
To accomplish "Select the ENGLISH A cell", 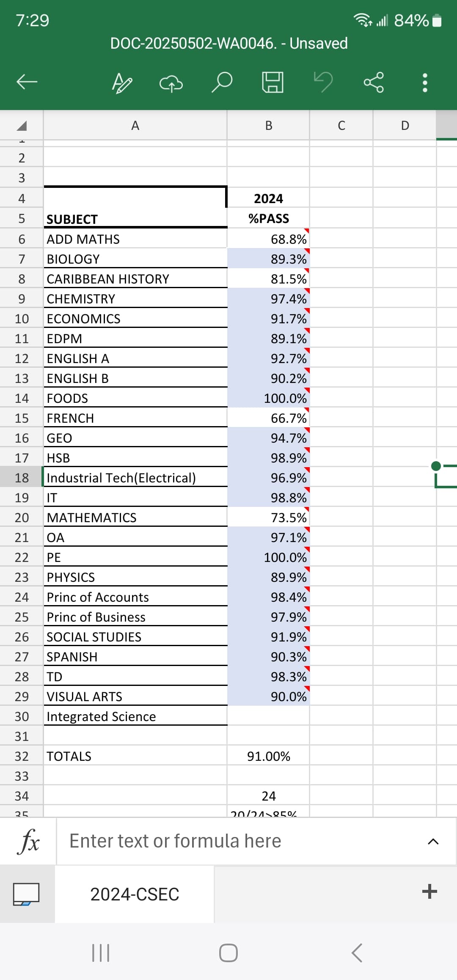I will tap(135, 358).
